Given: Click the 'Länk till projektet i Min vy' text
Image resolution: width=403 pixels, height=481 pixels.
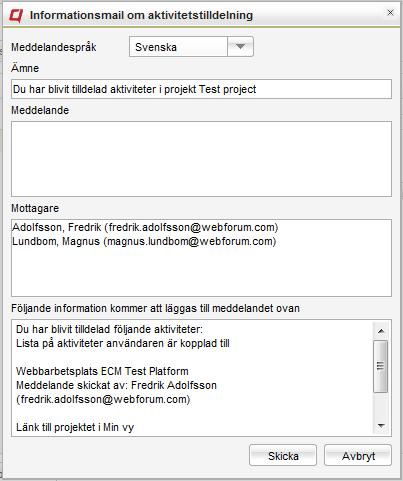Looking at the screenshot, I should click(75, 427).
